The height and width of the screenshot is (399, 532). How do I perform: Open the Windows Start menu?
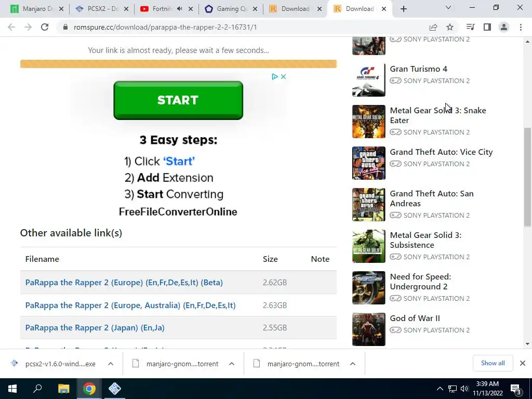tap(12, 389)
